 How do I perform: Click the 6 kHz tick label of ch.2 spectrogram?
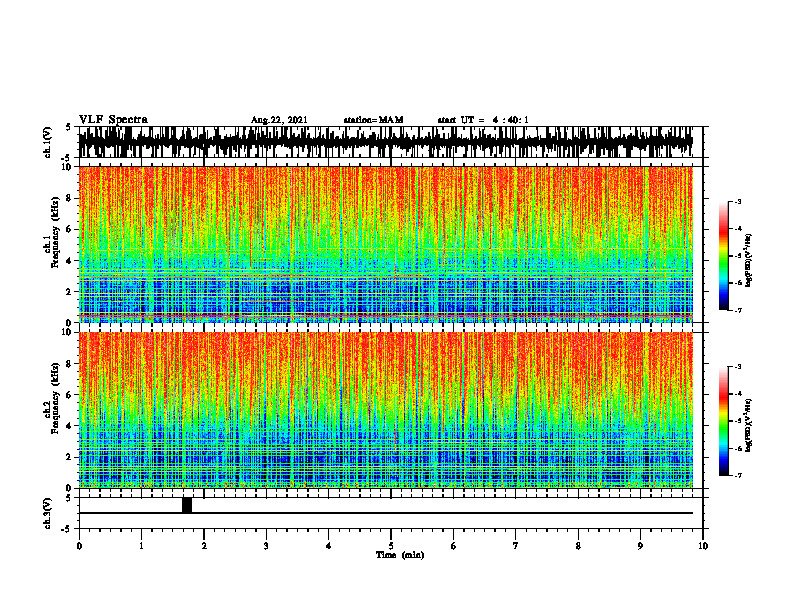coord(70,394)
